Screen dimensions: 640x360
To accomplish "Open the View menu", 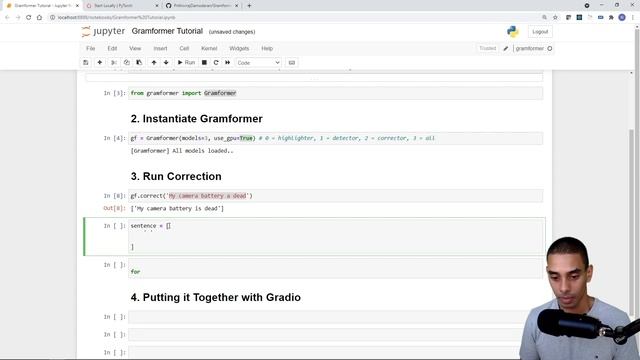I will (x=135, y=48).
